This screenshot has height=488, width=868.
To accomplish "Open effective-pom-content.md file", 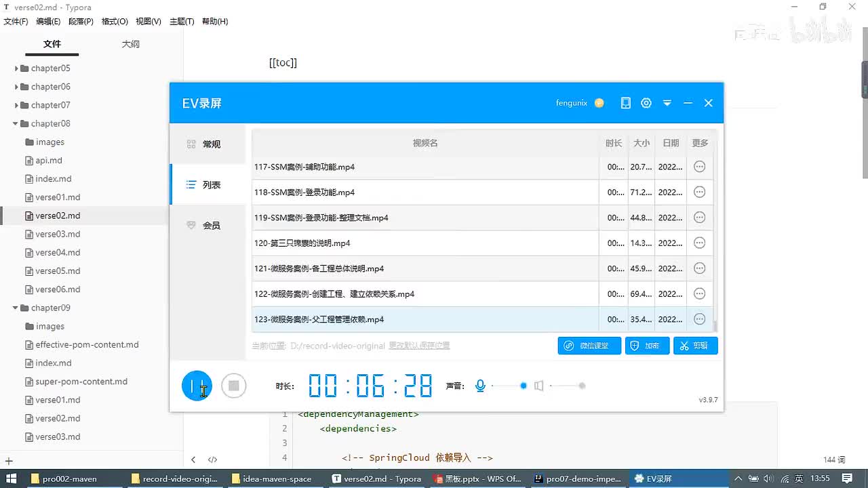I will (87, 344).
